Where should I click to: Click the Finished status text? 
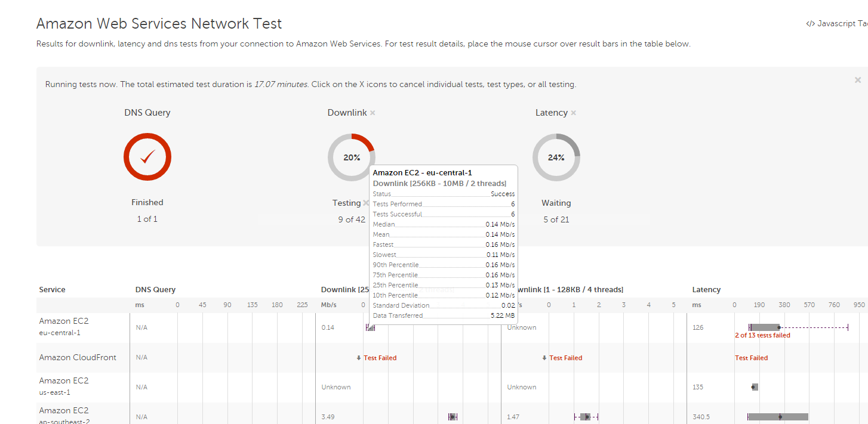[x=147, y=203]
